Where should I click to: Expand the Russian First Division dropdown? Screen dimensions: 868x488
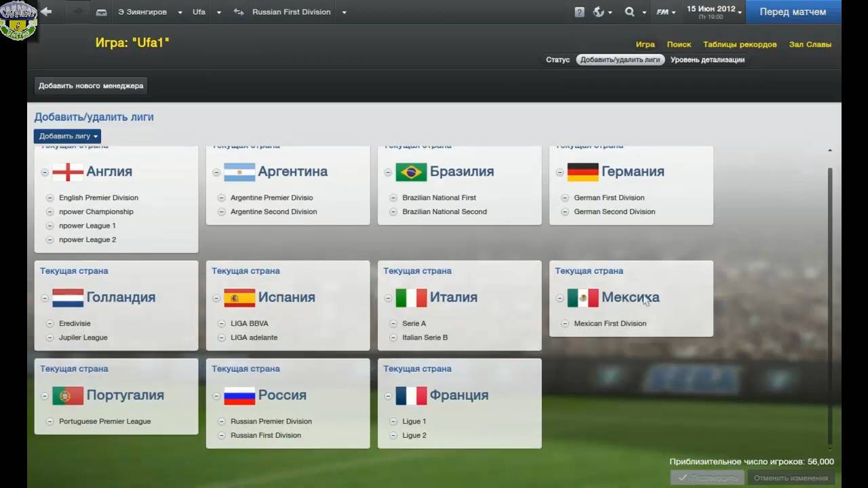point(344,12)
